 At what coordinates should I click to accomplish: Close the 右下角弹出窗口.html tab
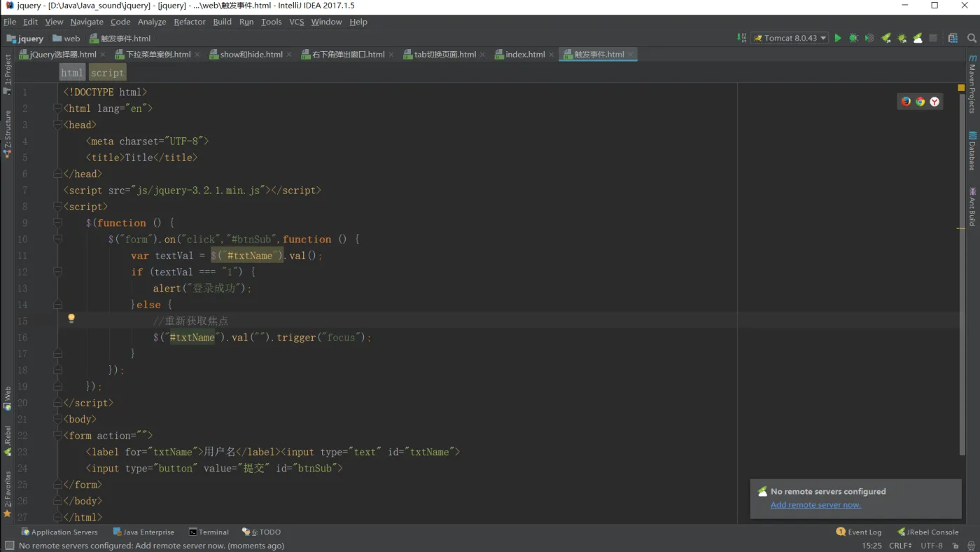click(391, 55)
